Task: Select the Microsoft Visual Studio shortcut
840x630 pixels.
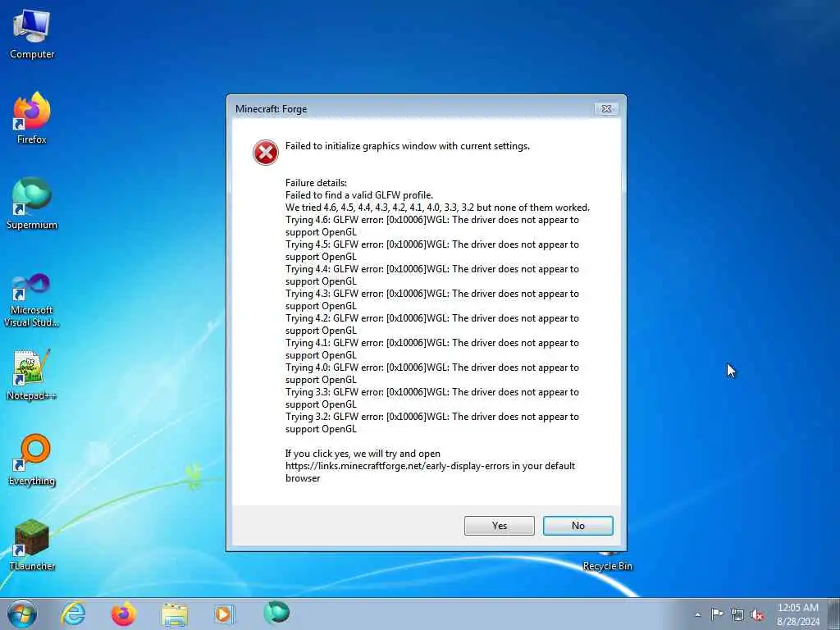Action: 32,300
